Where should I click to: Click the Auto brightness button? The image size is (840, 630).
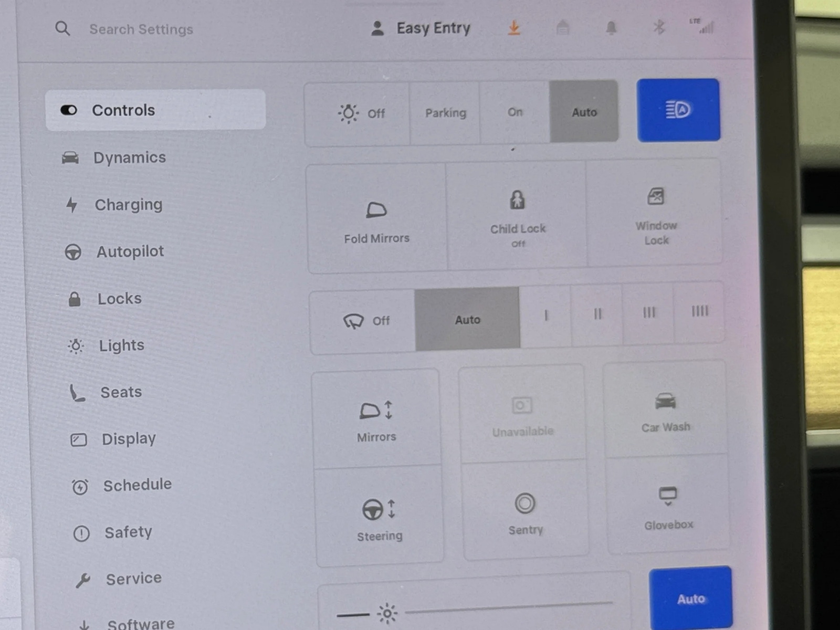point(690,598)
